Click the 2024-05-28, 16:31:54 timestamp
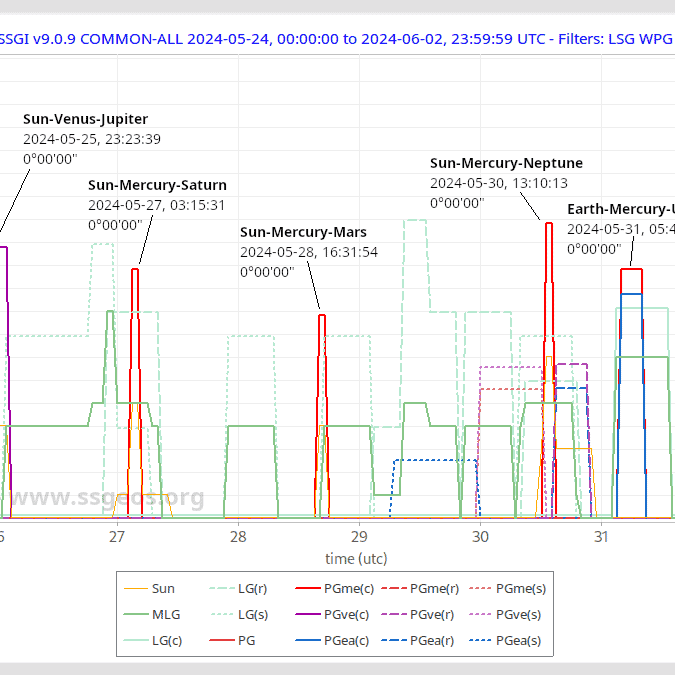 (309, 252)
